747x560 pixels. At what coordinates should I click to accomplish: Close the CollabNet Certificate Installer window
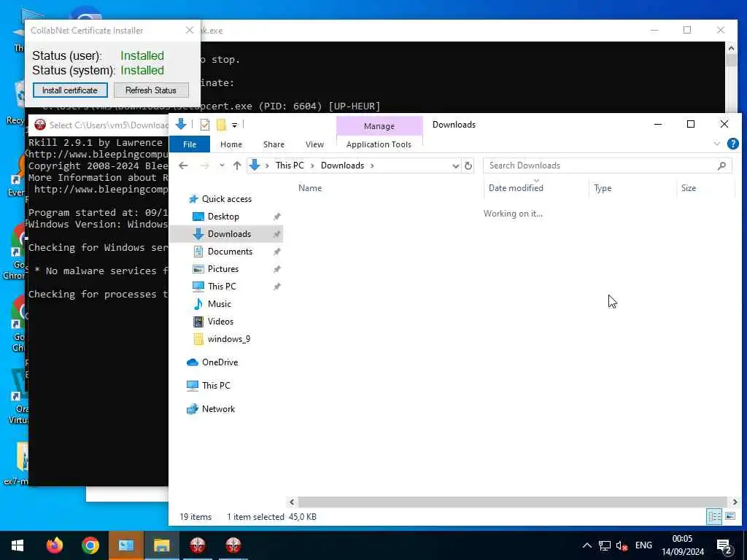pos(190,30)
